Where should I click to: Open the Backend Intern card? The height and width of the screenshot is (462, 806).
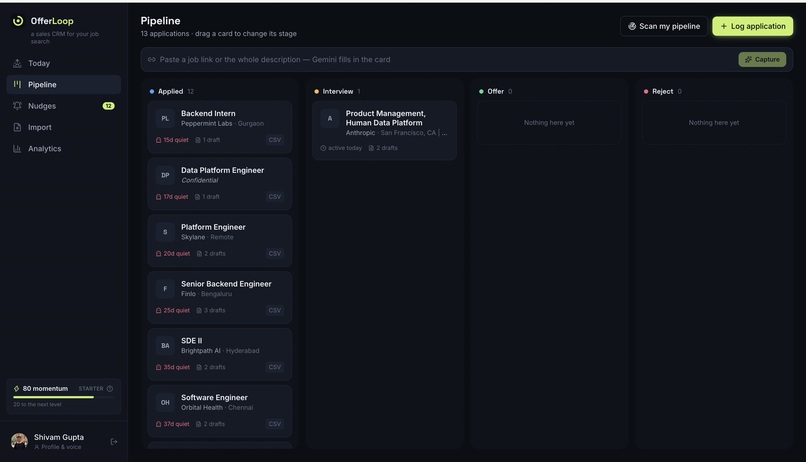[220, 126]
